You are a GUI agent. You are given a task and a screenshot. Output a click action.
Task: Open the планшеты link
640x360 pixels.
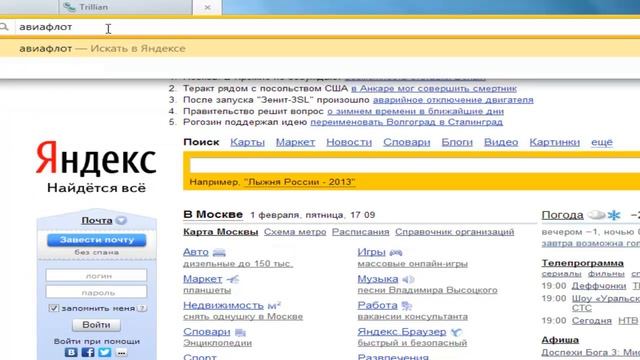click(207, 290)
